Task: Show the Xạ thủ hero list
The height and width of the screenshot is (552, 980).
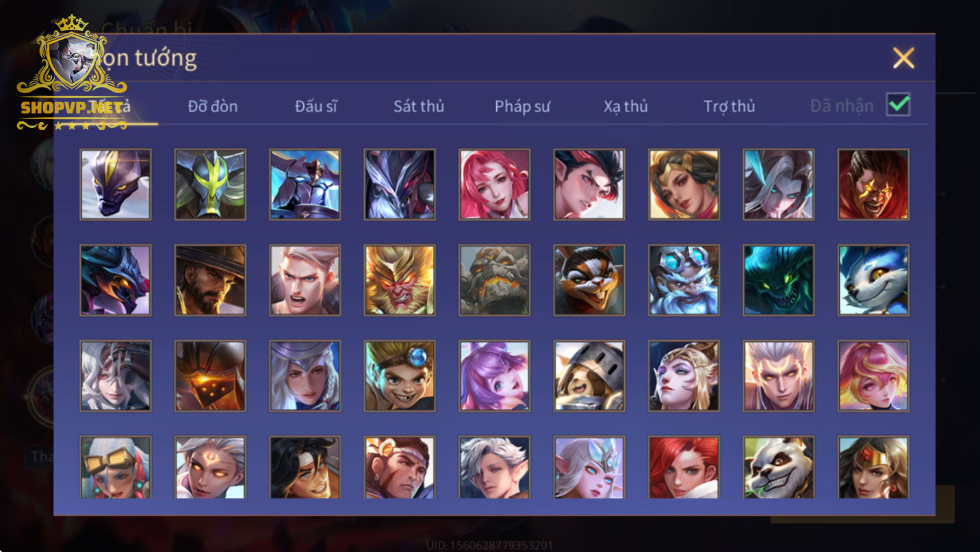Action: click(x=626, y=106)
